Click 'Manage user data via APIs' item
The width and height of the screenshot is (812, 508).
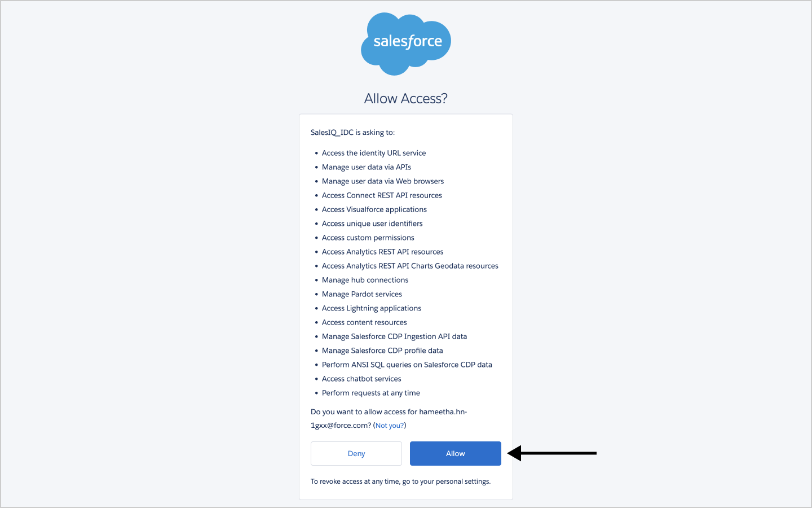pos(367,167)
